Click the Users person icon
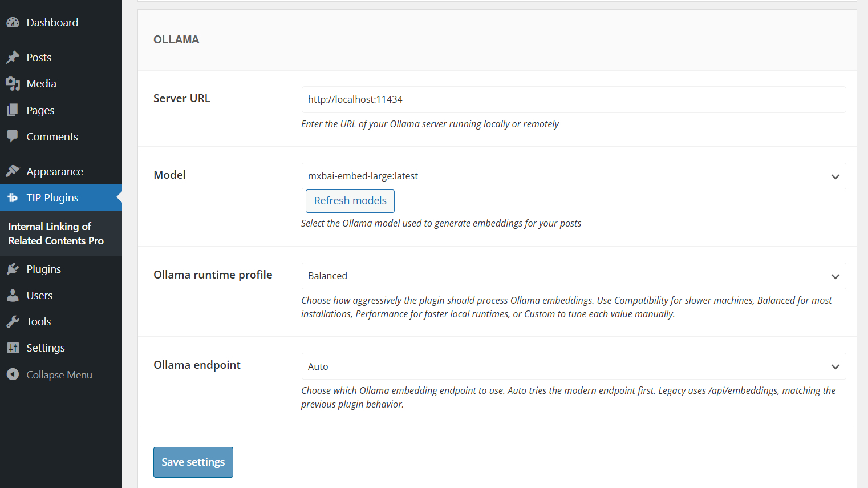The width and height of the screenshot is (868, 488). 13,295
